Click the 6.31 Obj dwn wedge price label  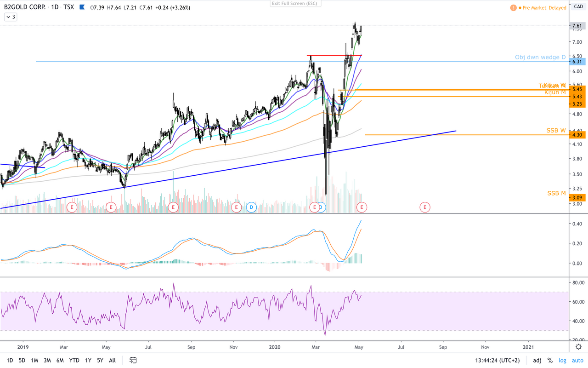point(577,62)
